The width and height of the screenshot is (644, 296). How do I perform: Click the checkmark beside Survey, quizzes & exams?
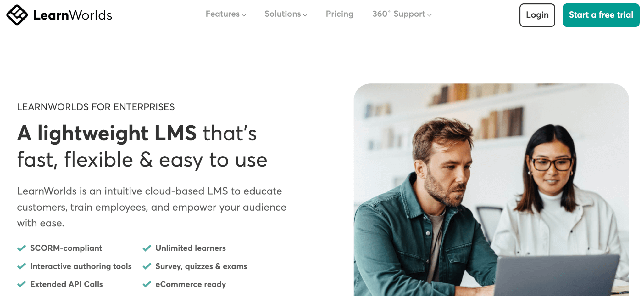pyautogui.click(x=147, y=266)
